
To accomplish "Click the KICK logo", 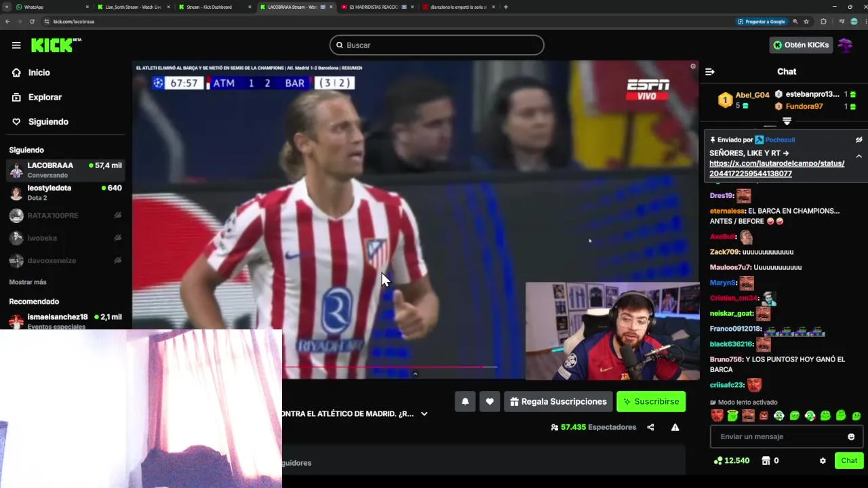I will tap(56, 45).
